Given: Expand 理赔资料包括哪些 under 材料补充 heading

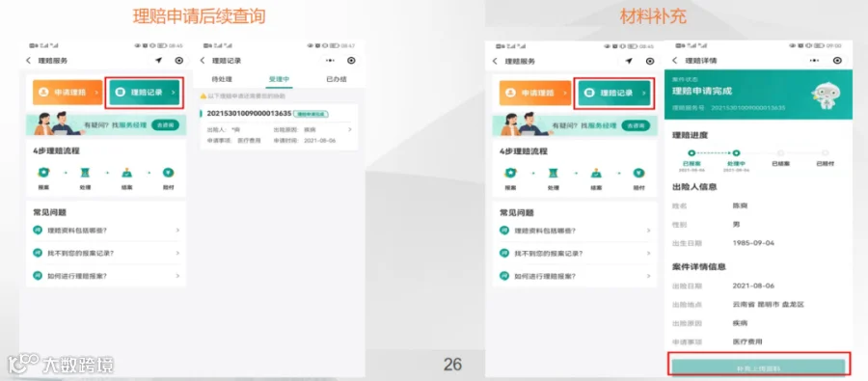Looking at the screenshot, I should pyautogui.click(x=577, y=231).
